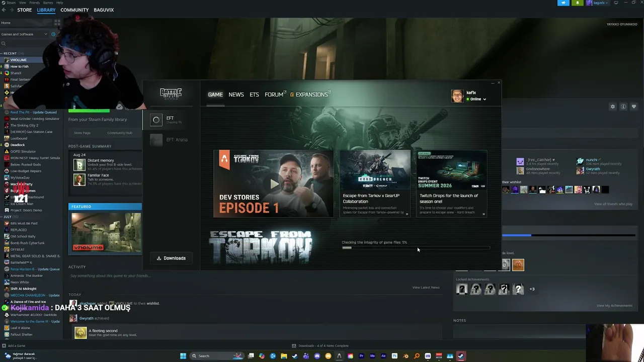
Task: Click the game file integrity progress bar
Action: click(416, 247)
